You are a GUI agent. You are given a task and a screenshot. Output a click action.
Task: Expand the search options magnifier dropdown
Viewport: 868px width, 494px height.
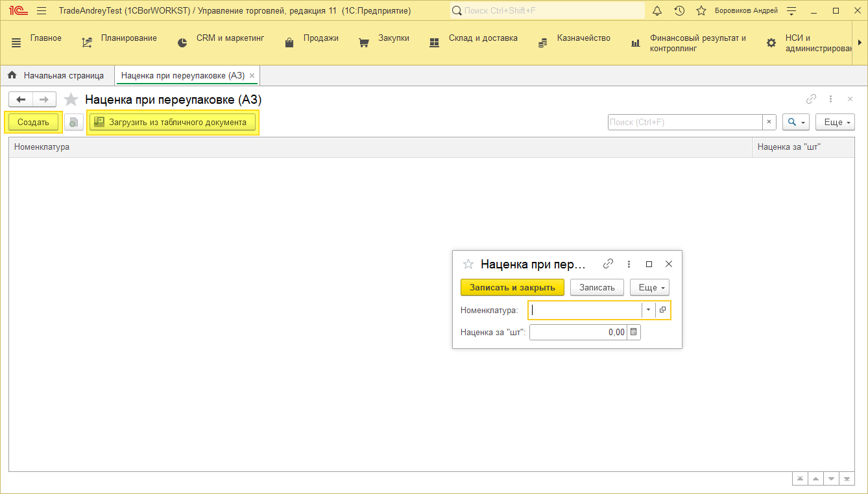point(795,122)
